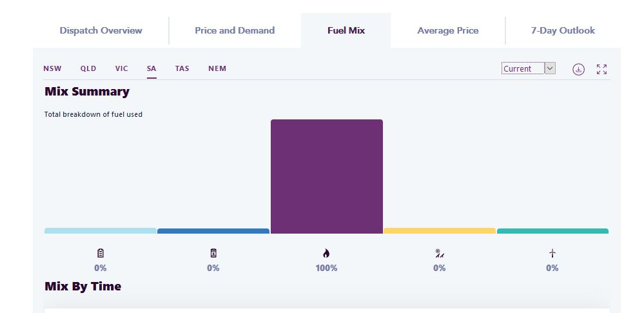Click the wind turbine icon
Screen dimensions: 644x313
tap(552, 253)
